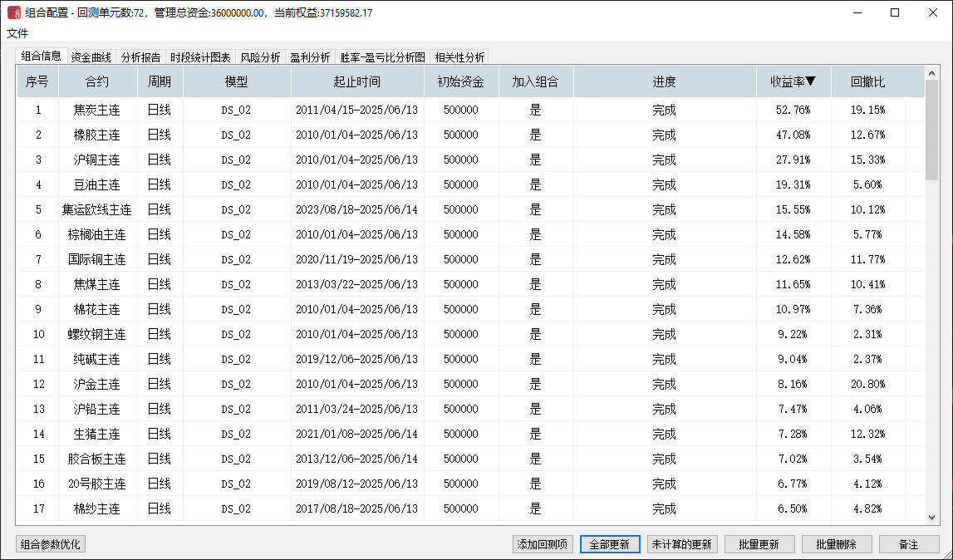The width and height of the screenshot is (953, 560).
Task: Open the 分析报告 tab
Action: click(x=140, y=57)
